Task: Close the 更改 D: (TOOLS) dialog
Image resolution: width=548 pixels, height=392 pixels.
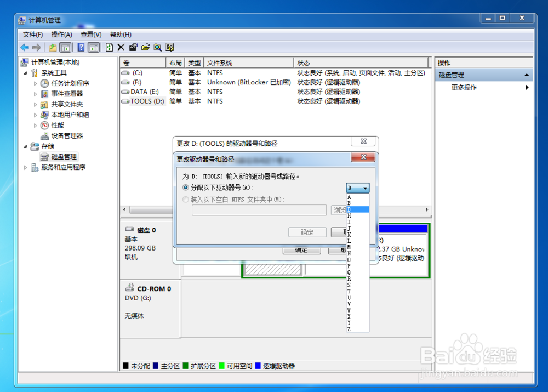Action: [363, 141]
